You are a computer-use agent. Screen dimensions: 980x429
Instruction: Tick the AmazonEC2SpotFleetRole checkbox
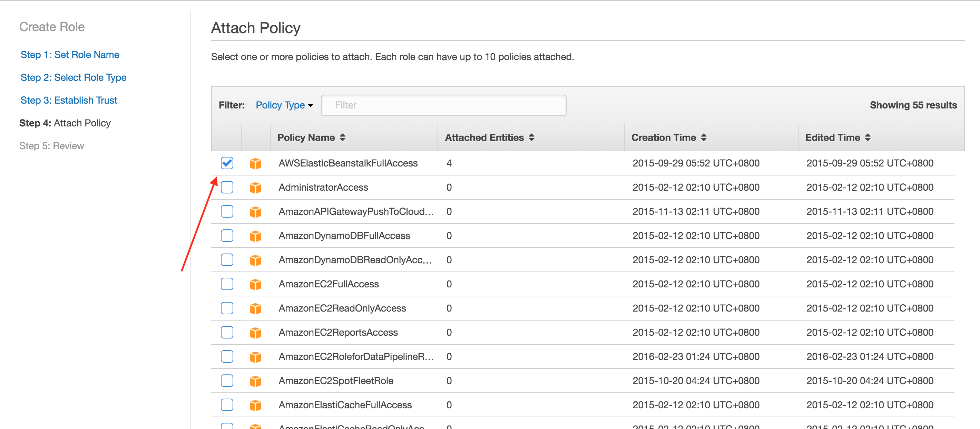click(x=227, y=381)
